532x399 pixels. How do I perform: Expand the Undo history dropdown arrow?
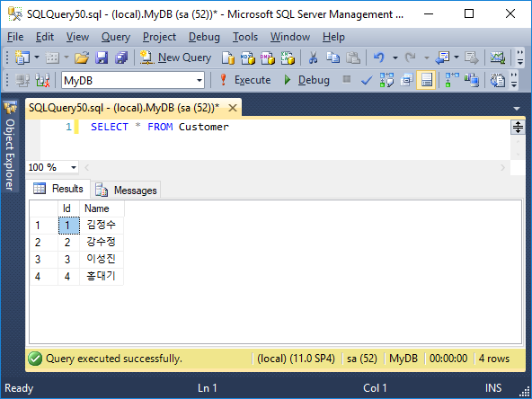click(x=395, y=58)
